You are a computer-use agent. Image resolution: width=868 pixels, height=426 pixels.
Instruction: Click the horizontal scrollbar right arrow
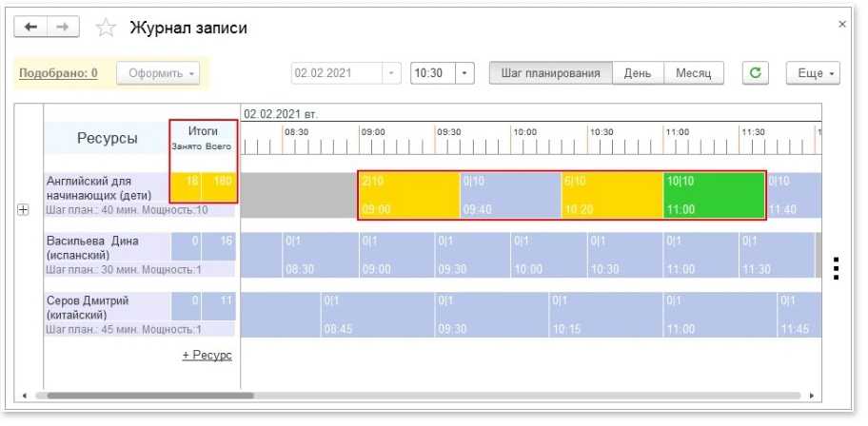[812, 397]
